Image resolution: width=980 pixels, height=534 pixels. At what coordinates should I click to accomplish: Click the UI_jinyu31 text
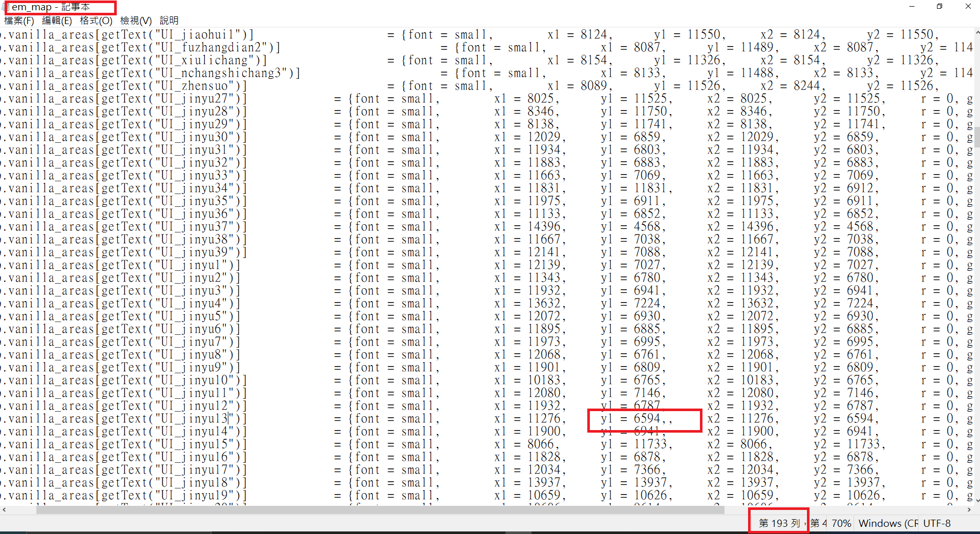click(195, 150)
